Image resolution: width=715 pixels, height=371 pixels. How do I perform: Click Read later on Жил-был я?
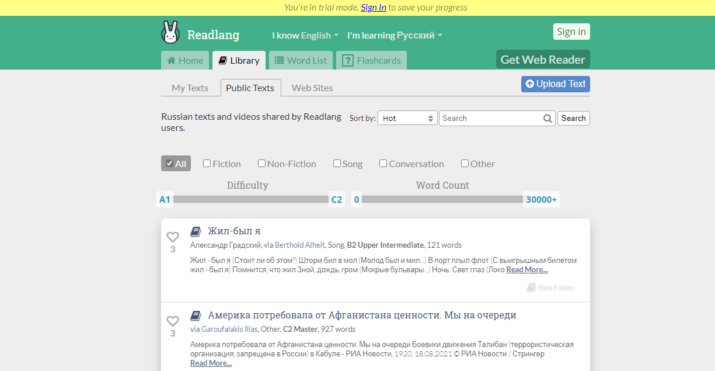click(551, 288)
